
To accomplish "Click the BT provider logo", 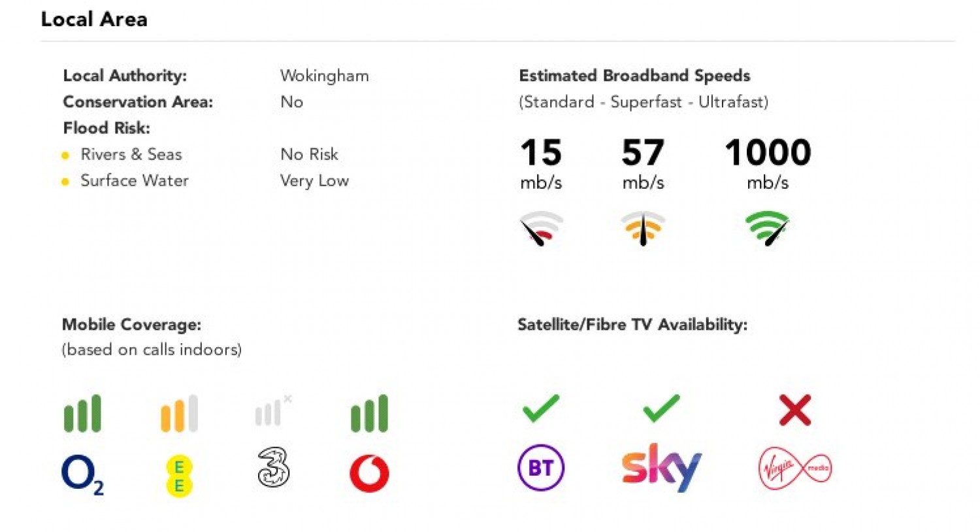I will 540,467.
